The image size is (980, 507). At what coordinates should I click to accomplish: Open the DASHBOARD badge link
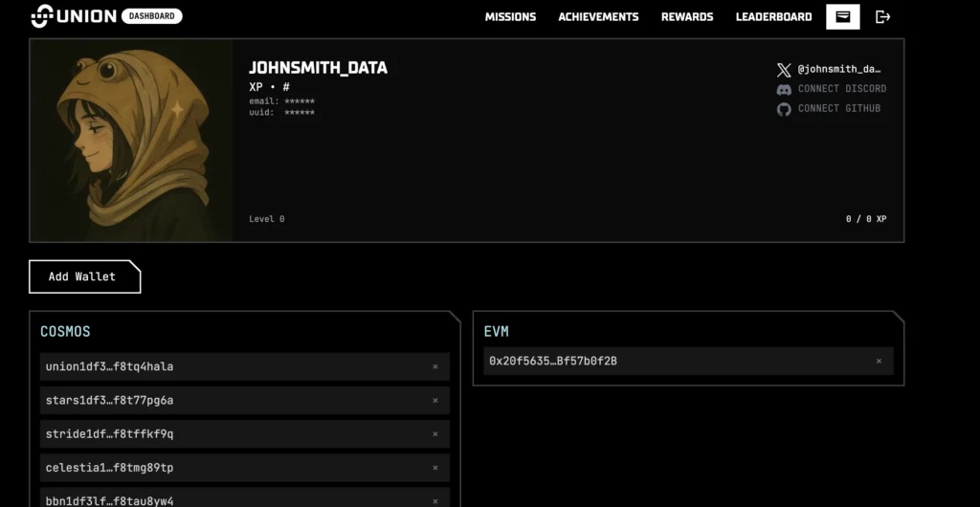pos(152,16)
